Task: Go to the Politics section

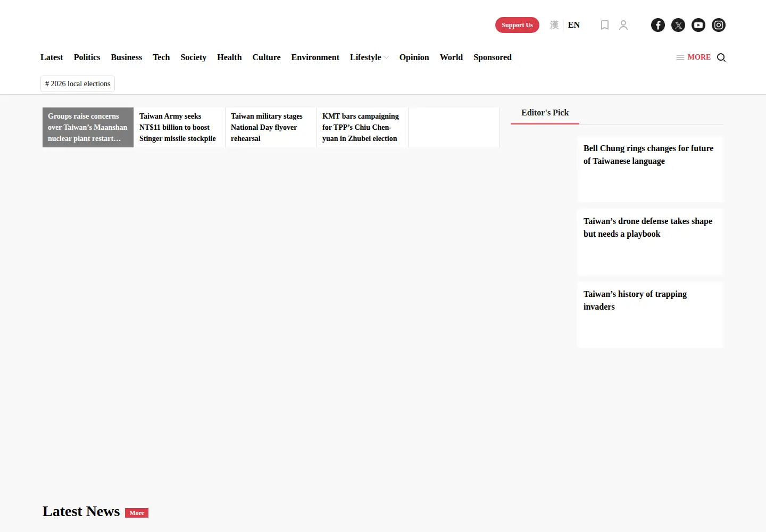Action: click(87, 57)
